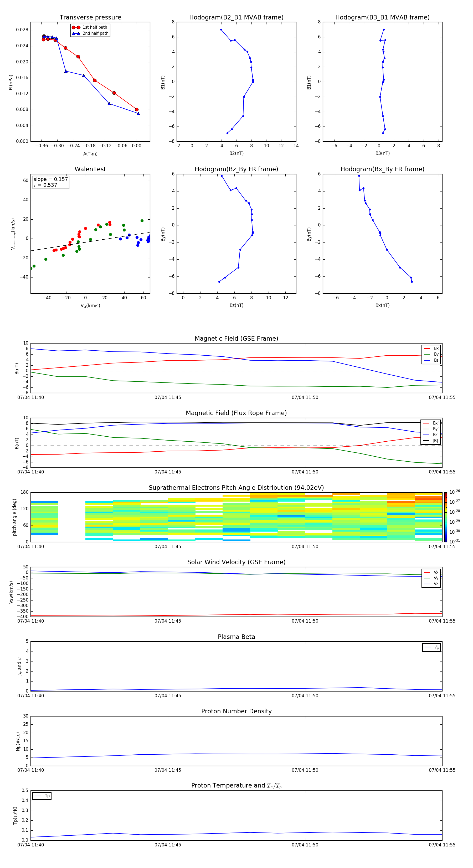Click the "A(T·m)" x-axis label
Image resolution: width=473 pixels, height=868 pixels.
[90, 154]
